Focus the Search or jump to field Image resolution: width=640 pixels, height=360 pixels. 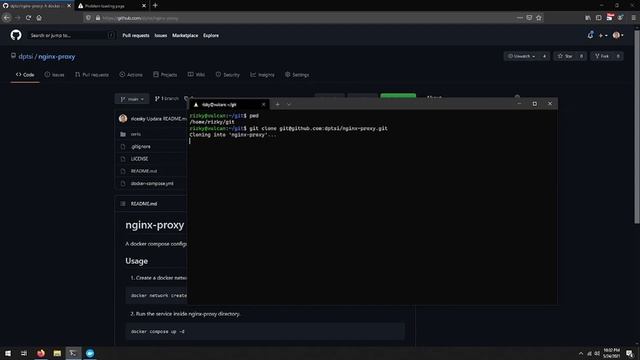71,36
